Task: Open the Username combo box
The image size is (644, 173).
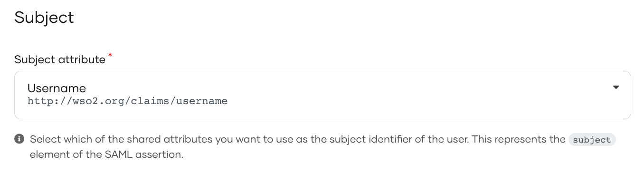Action: [322, 95]
